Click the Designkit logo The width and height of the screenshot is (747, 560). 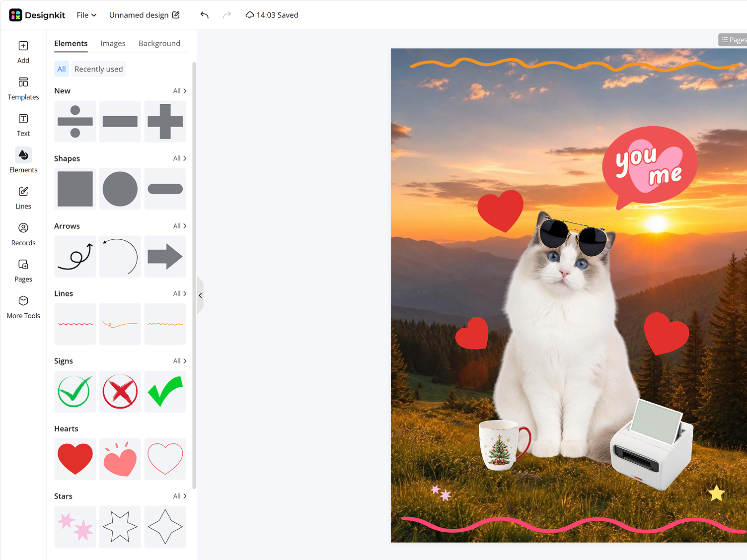37,15
